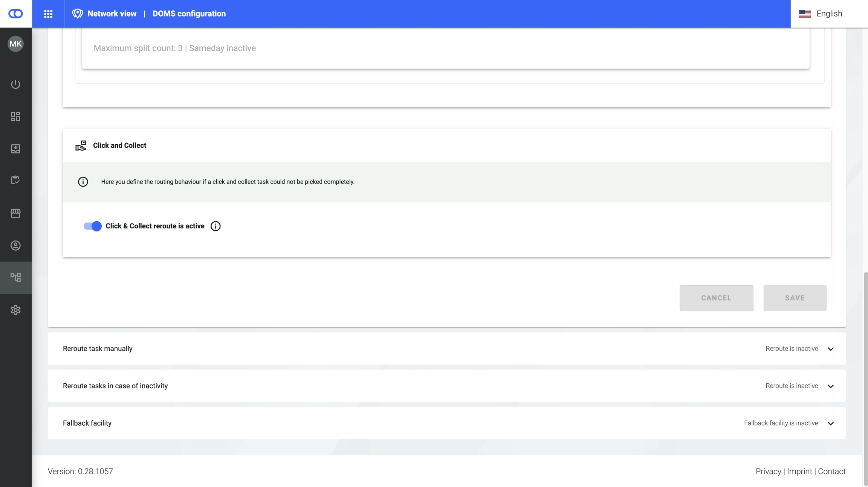Open the apps grid launcher icon
The image size is (868, 487).
(x=48, y=14)
